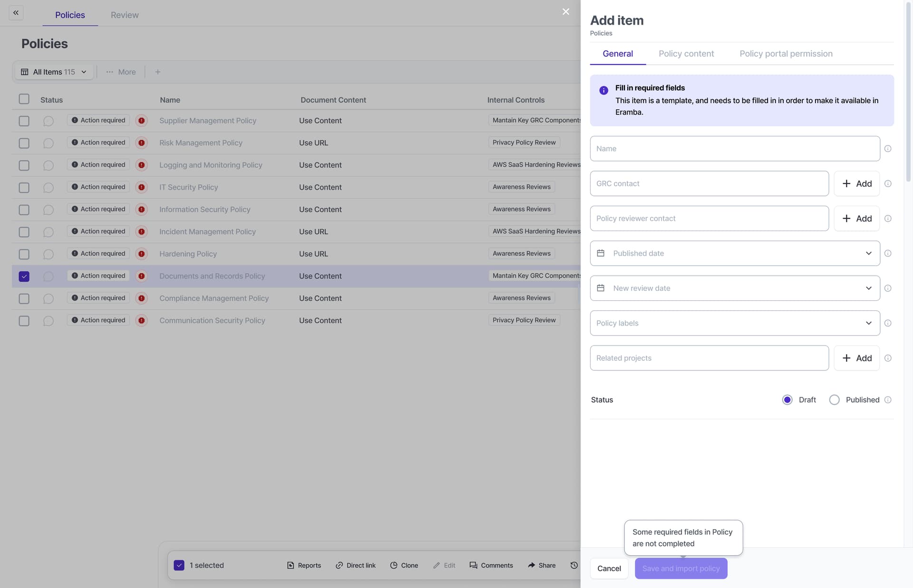Click the Share arrow icon
The image size is (913, 588).
click(531, 565)
